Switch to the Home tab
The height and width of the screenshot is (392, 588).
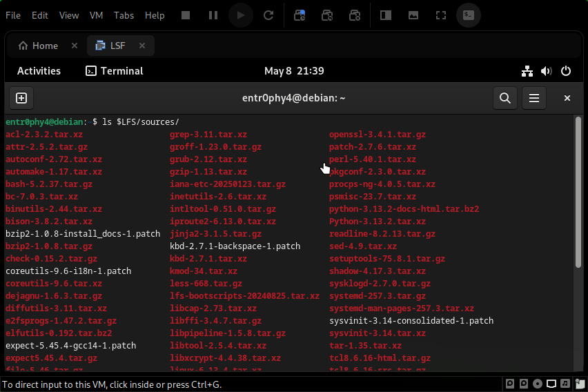[39, 46]
